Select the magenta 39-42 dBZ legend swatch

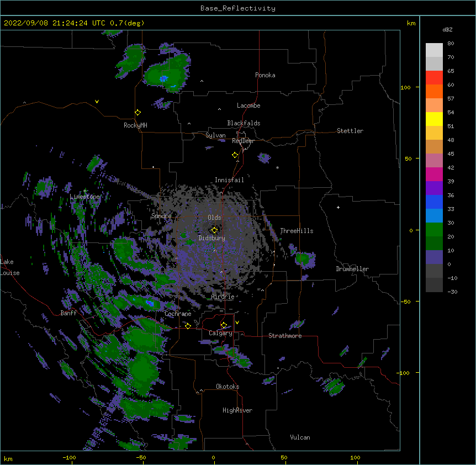[434, 174]
